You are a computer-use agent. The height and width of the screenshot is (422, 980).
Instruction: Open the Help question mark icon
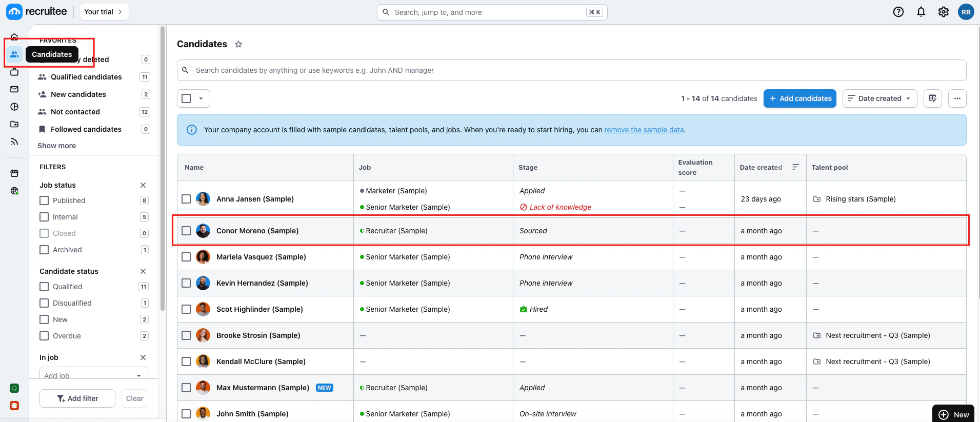coord(898,12)
